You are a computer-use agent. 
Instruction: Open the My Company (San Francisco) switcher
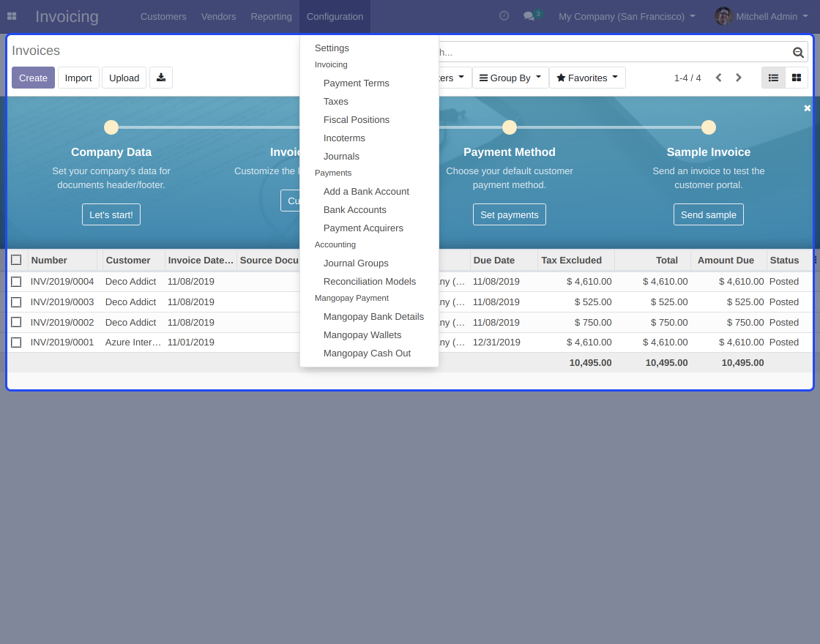[627, 16]
